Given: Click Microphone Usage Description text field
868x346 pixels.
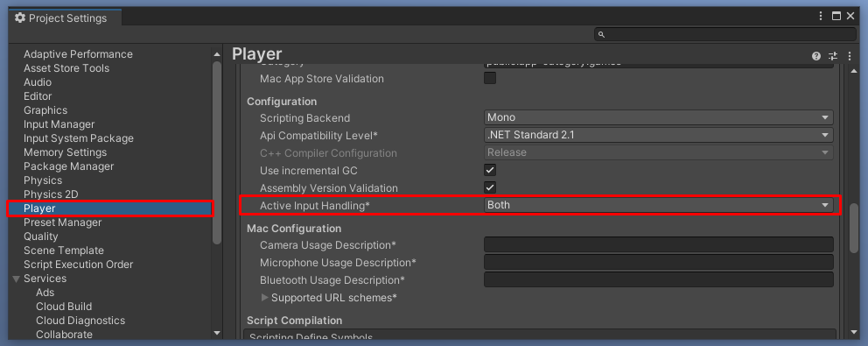Looking at the screenshot, I should click(x=658, y=262).
